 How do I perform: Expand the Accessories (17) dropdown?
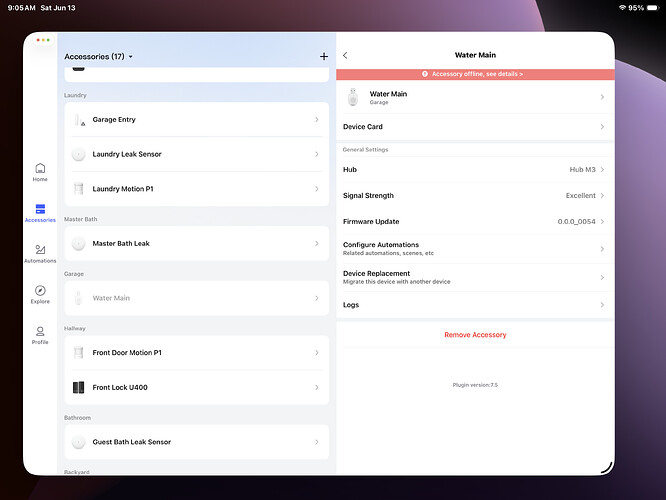[x=99, y=56]
